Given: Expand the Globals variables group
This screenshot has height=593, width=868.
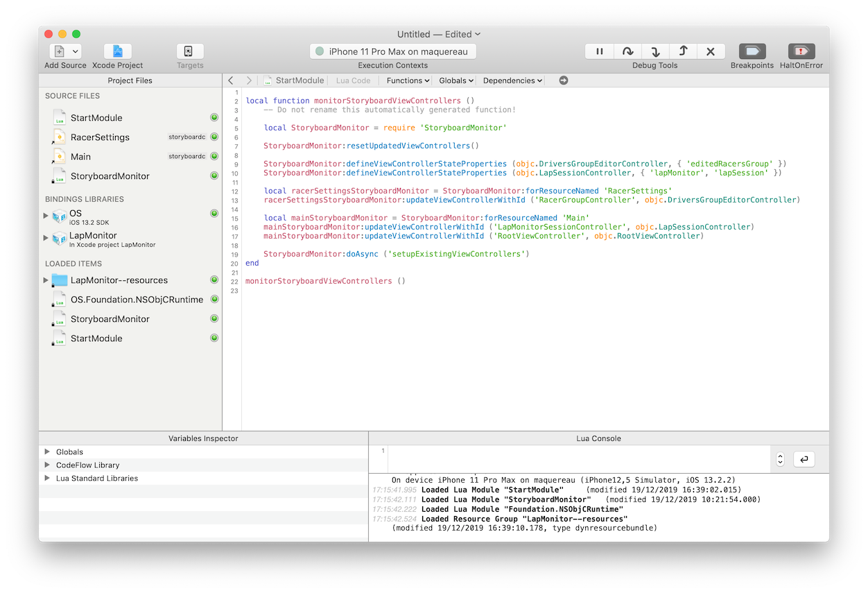Looking at the screenshot, I should coord(47,452).
